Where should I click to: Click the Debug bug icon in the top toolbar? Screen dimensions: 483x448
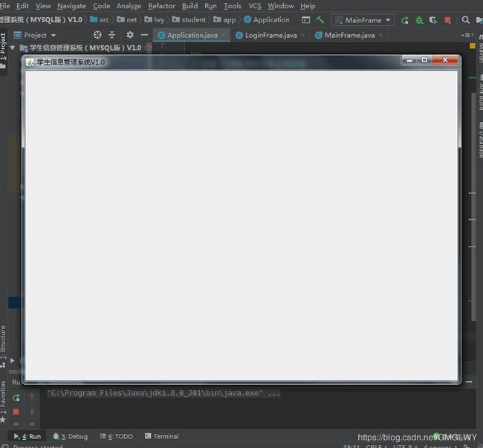click(419, 20)
